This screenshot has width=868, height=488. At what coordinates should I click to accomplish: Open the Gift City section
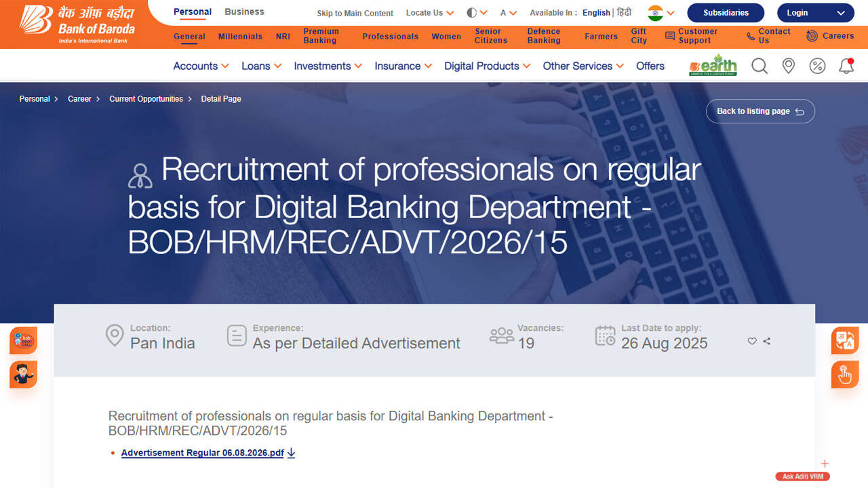pyautogui.click(x=639, y=36)
